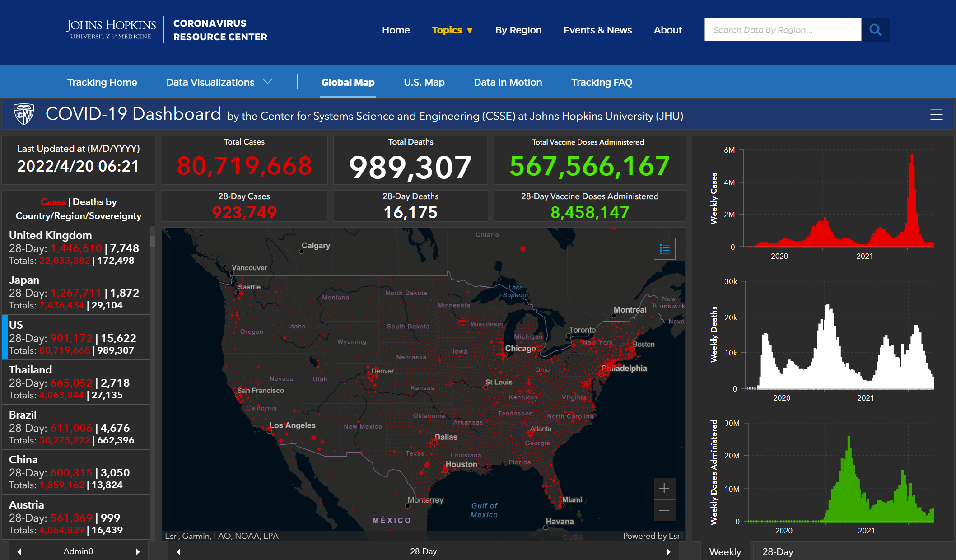Go to the Tracking Home link

102,82
